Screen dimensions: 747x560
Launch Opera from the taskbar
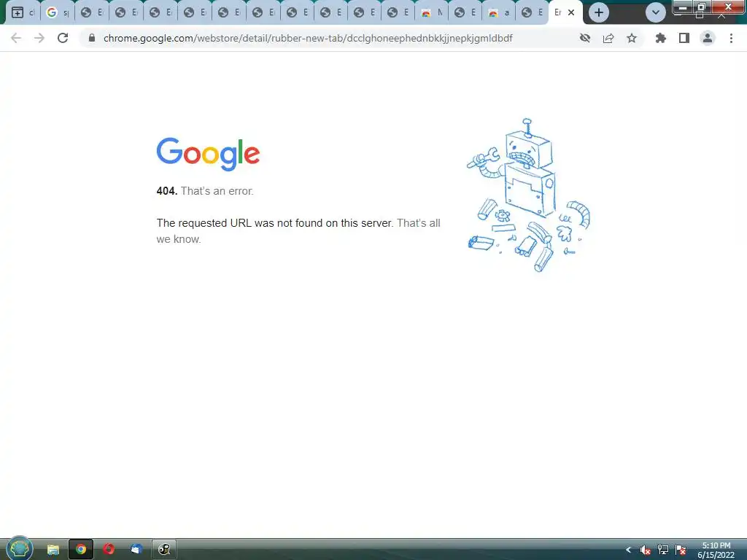[x=109, y=550]
